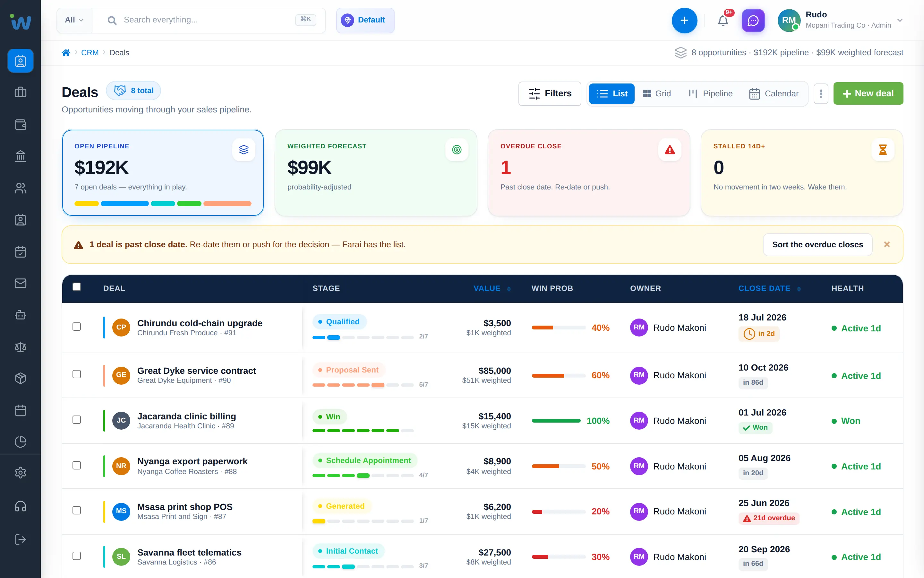
Task: Open the vertical three-dot more options
Action: pyautogui.click(x=820, y=94)
